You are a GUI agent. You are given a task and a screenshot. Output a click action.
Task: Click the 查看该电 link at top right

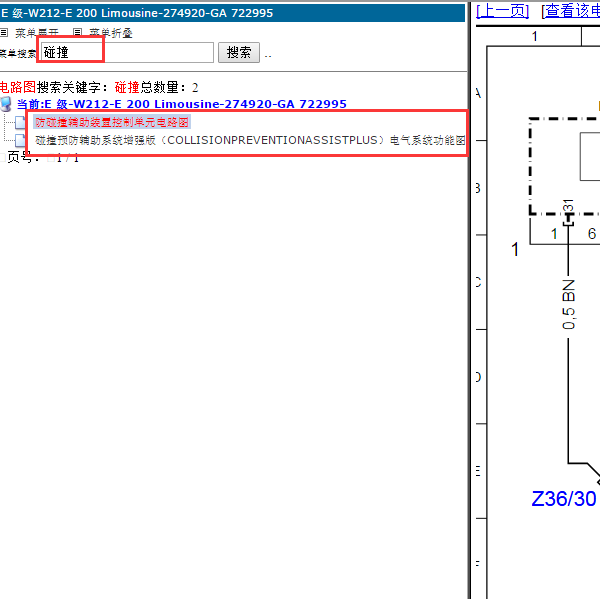(x=572, y=11)
